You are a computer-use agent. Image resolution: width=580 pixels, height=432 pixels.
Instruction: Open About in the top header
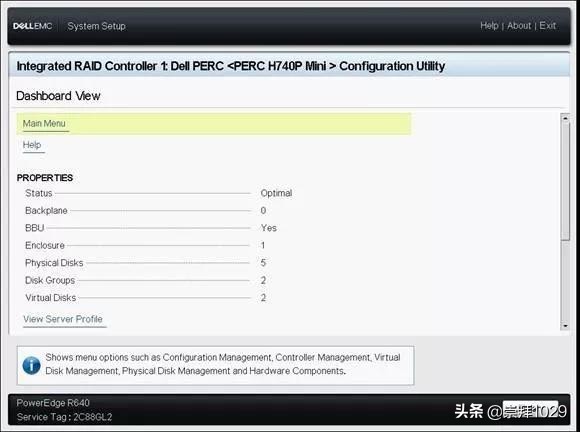tap(519, 26)
